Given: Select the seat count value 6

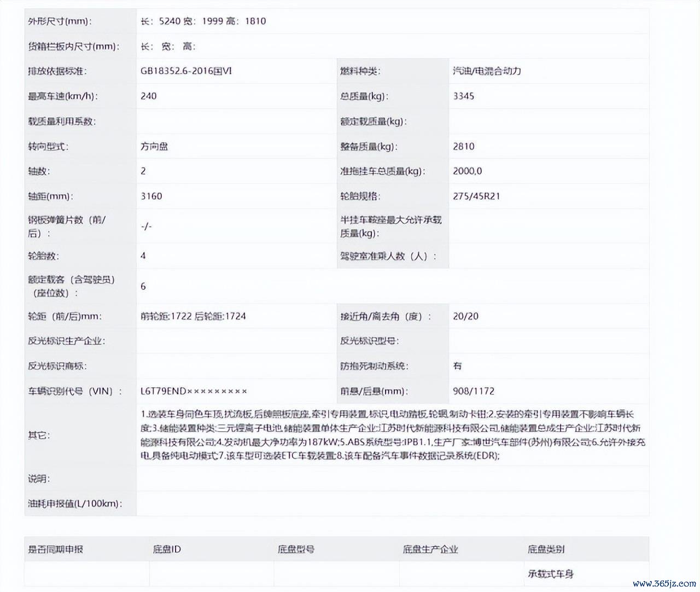Looking at the screenshot, I should 143,287.
